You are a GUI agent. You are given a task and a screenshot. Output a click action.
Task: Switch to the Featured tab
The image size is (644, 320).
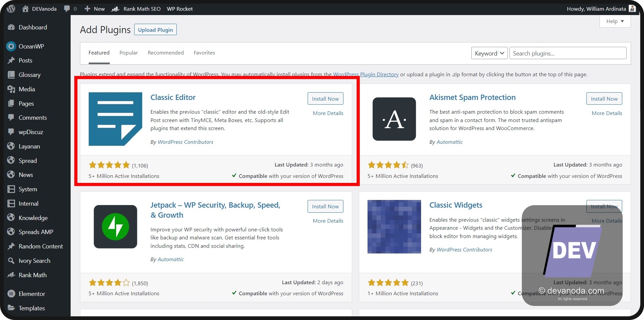click(x=99, y=53)
